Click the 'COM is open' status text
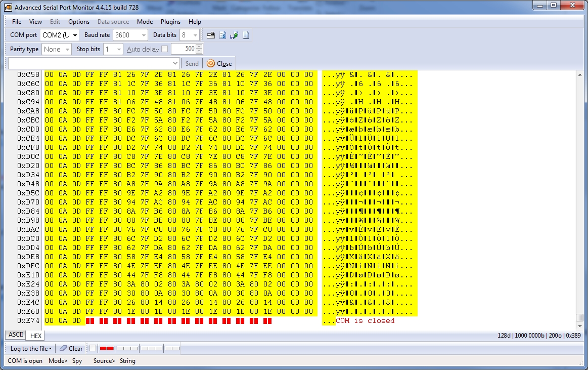This screenshot has height=370, width=588. coord(25,360)
